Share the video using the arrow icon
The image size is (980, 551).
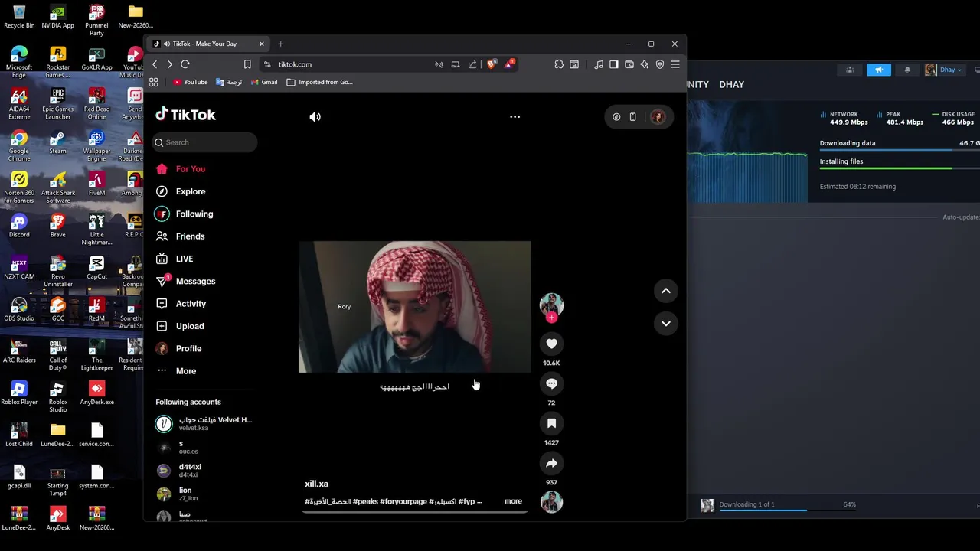(551, 463)
